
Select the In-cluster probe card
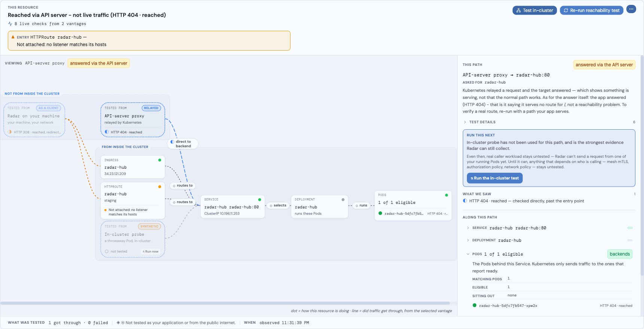tap(133, 239)
